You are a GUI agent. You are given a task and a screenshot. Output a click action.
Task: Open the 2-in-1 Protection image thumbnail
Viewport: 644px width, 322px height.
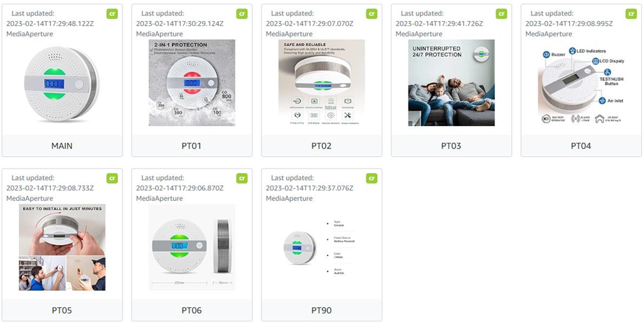[192, 83]
